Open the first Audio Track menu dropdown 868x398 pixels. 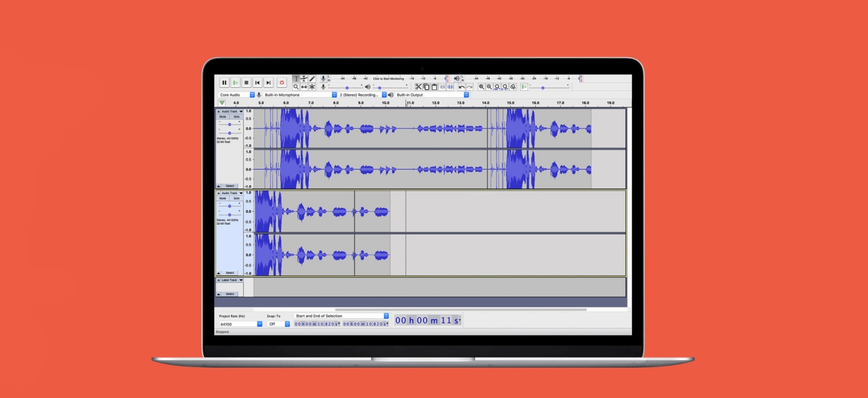tap(232, 111)
